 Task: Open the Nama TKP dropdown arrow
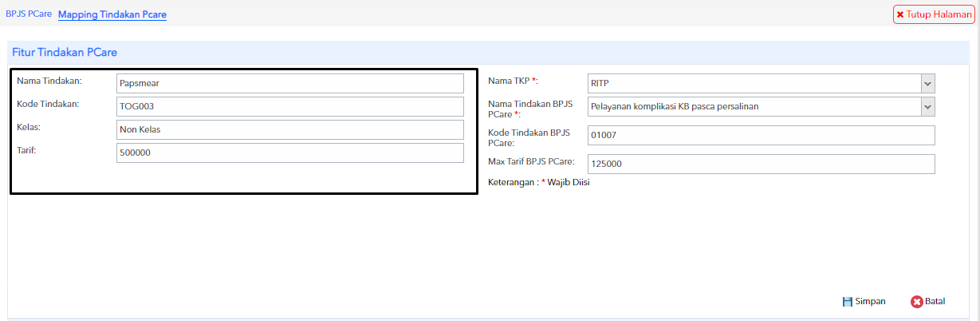click(x=927, y=83)
